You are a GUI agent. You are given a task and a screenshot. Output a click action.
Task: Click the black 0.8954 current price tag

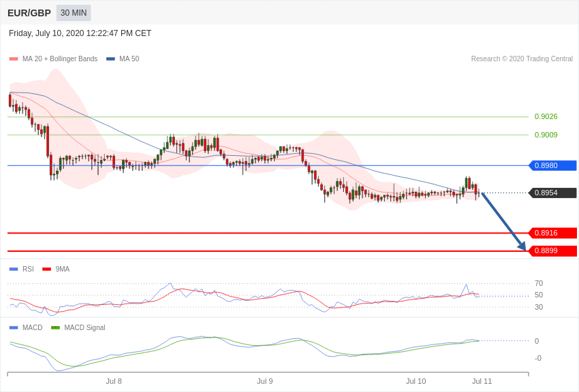[x=553, y=193]
